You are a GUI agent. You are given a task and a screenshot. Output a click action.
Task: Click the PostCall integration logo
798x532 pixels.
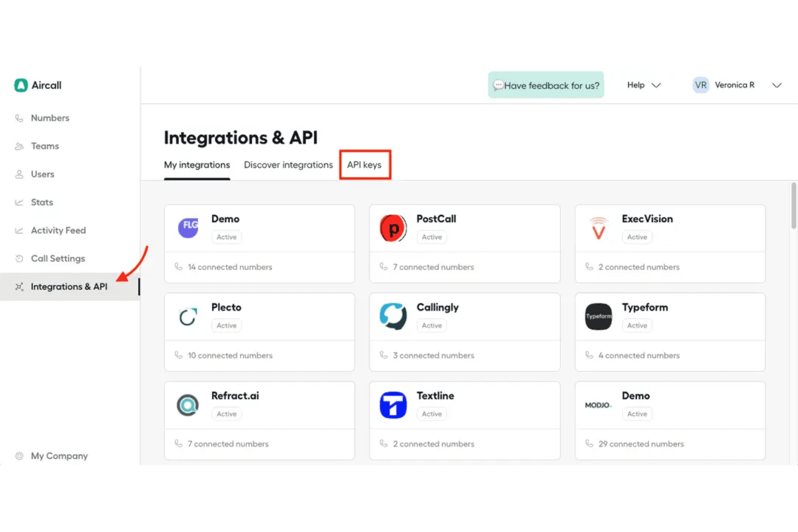(x=394, y=228)
